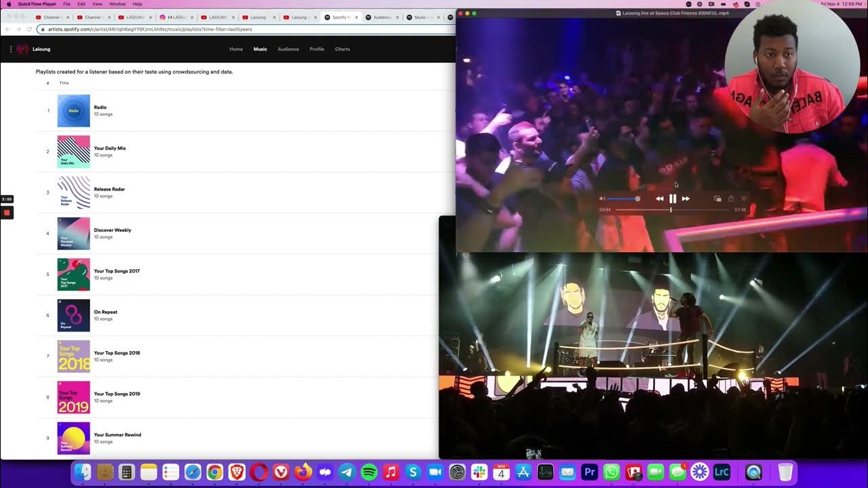
Task: Launch Calculator from the dock
Action: pyautogui.click(x=126, y=472)
